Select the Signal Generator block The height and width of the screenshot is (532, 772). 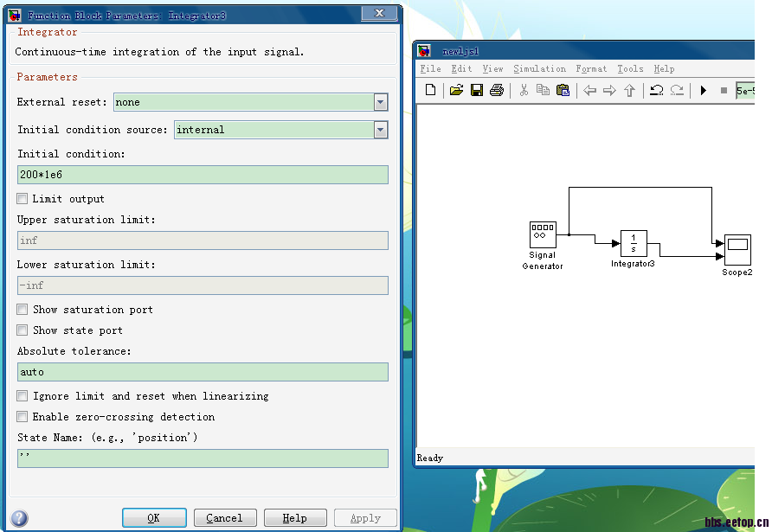coord(543,234)
